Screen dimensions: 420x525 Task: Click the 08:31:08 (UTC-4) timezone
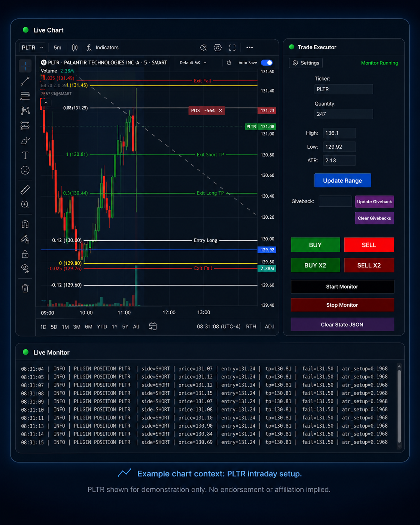(x=219, y=327)
